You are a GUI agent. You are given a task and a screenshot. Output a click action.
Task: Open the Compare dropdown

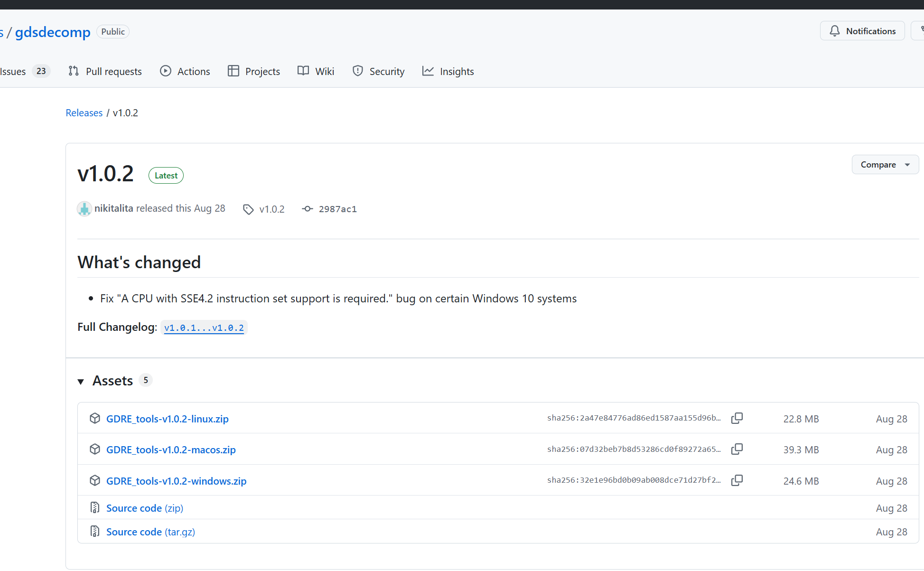point(885,165)
